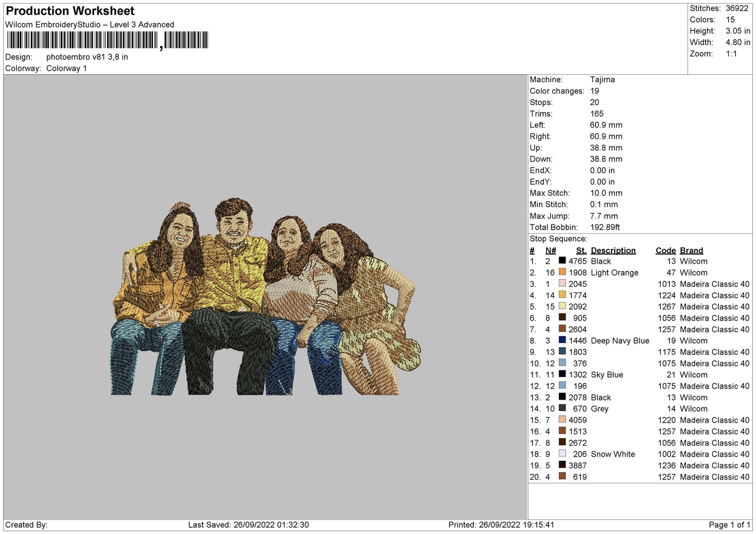Click the Color changes value '19'
Screen dimensions: 756x534
(594, 91)
